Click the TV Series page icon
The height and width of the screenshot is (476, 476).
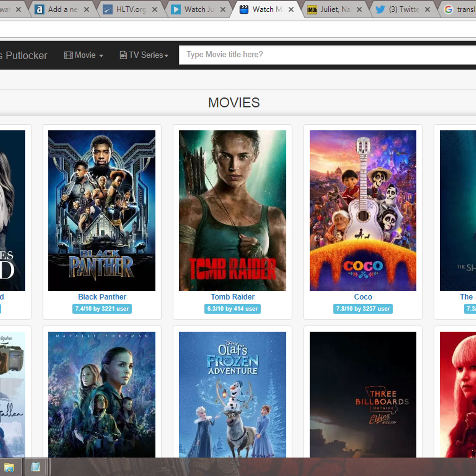[x=123, y=55]
